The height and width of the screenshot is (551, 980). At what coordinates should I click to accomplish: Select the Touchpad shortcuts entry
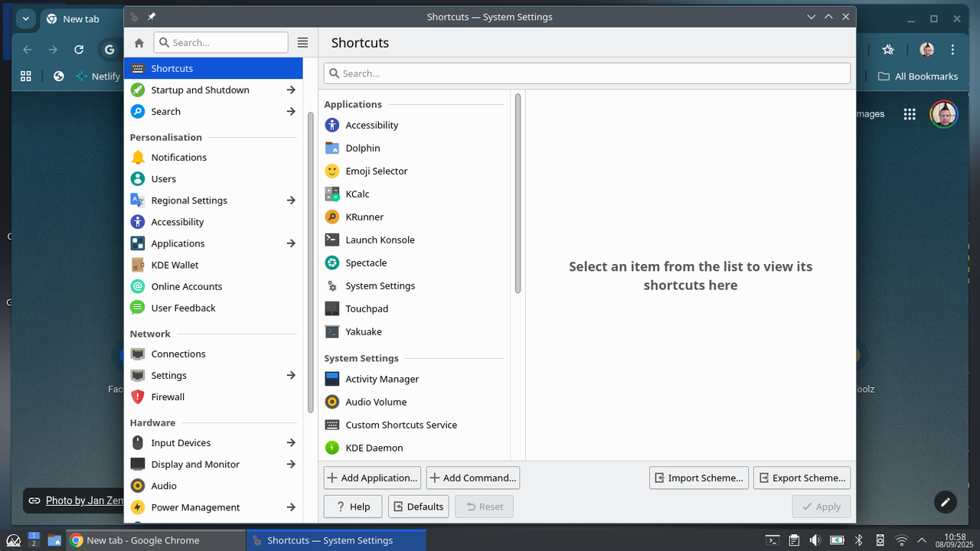pyautogui.click(x=367, y=308)
